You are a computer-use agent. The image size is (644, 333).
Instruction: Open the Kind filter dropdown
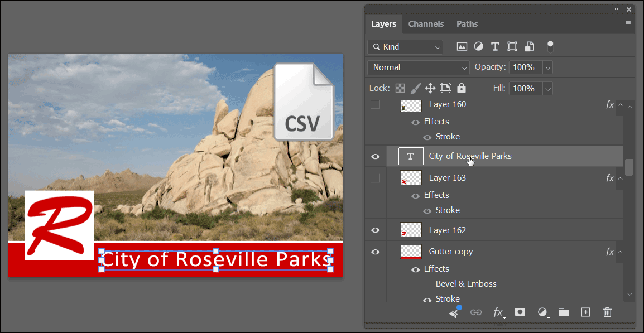(x=405, y=47)
